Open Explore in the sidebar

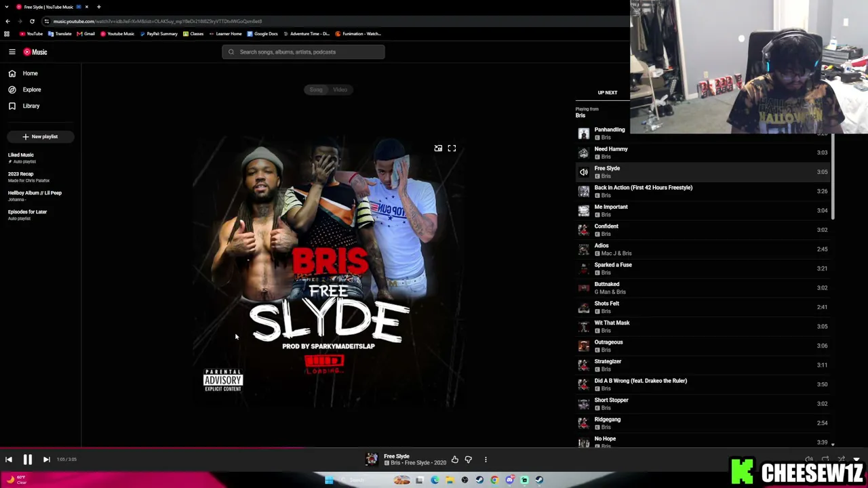[x=31, y=89]
